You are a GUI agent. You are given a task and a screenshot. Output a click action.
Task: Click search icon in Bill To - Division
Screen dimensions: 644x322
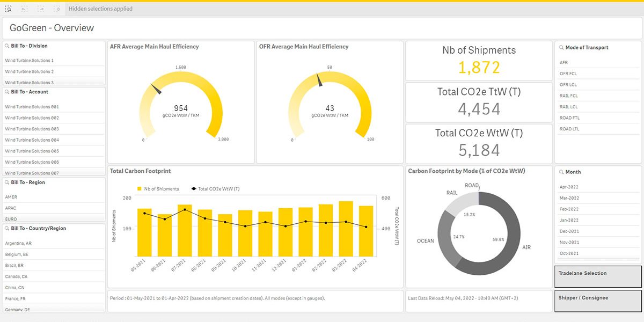coord(6,46)
